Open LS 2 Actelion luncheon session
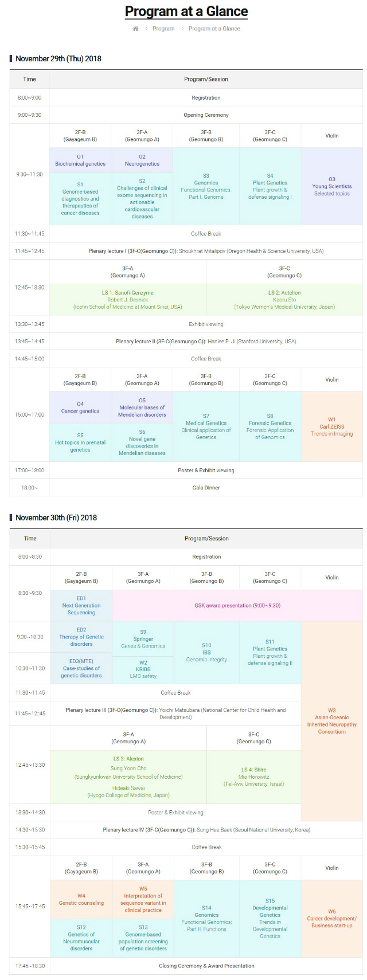Screen dimensions: 367x980 (x=284, y=300)
